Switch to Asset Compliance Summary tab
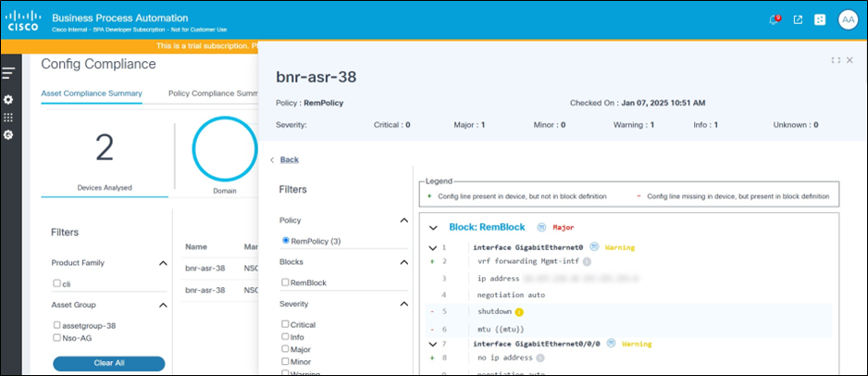Viewport: 868px width, 376px height. 92,93
